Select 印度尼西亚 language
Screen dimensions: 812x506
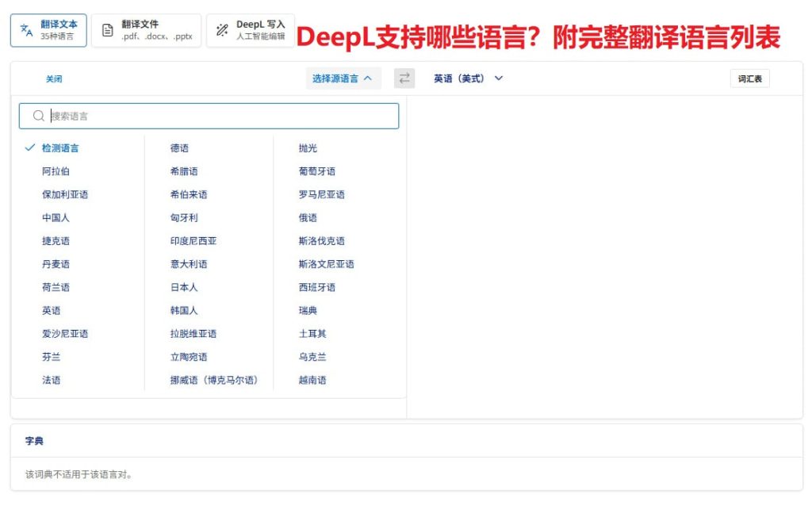tap(193, 241)
